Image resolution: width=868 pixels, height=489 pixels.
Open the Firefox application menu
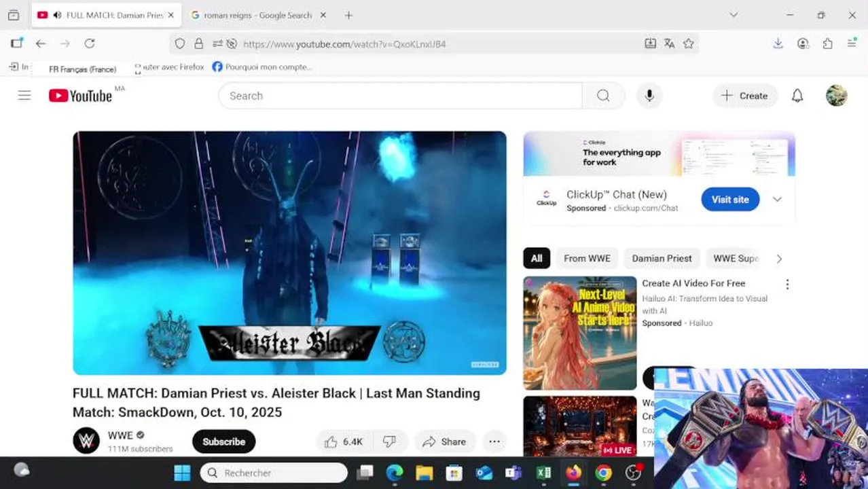click(852, 43)
